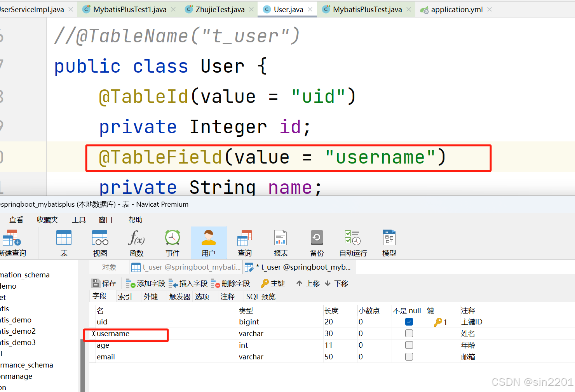Open the 视图 (View) toolbar icon
This screenshot has height=392, width=575.
(x=100, y=243)
